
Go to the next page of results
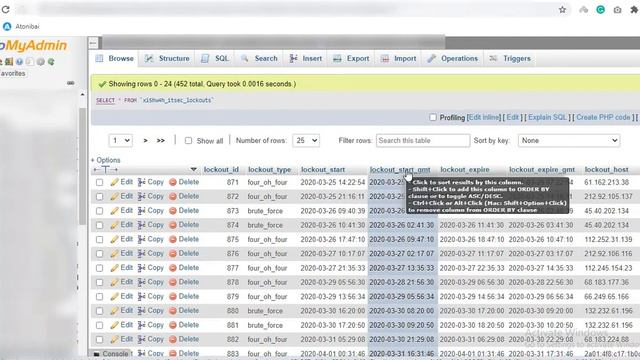pyautogui.click(x=145, y=140)
